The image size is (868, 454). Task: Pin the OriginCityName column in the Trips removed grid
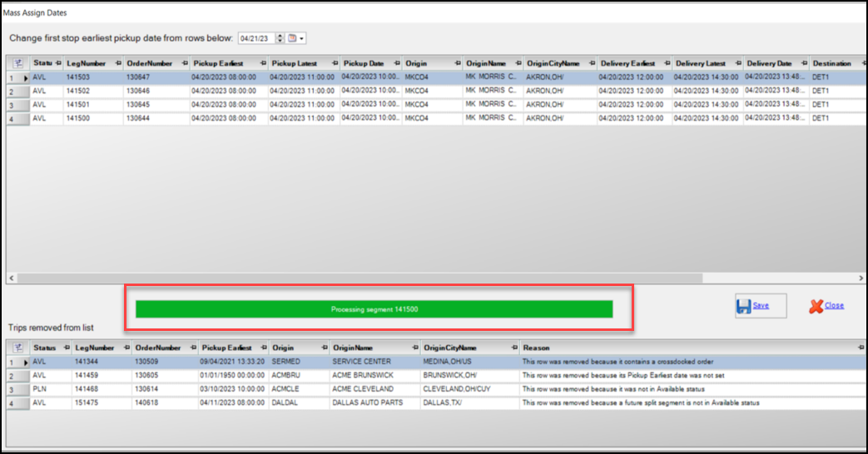coord(514,348)
